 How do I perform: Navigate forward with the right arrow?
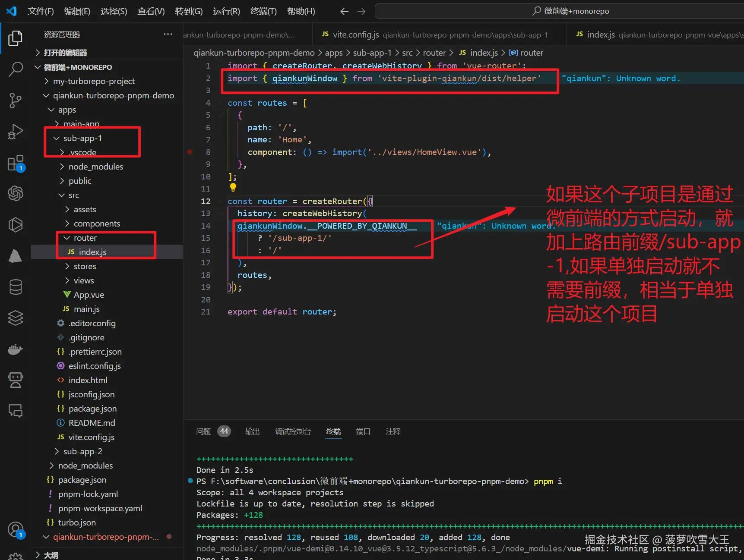[361, 12]
